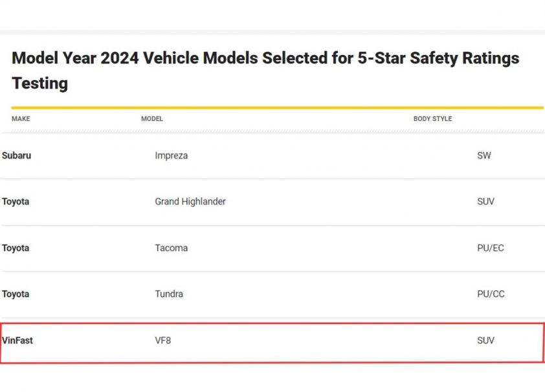545x392 pixels.
Task: Select Toyota in the Tacoma row
Action: (16, 248)
